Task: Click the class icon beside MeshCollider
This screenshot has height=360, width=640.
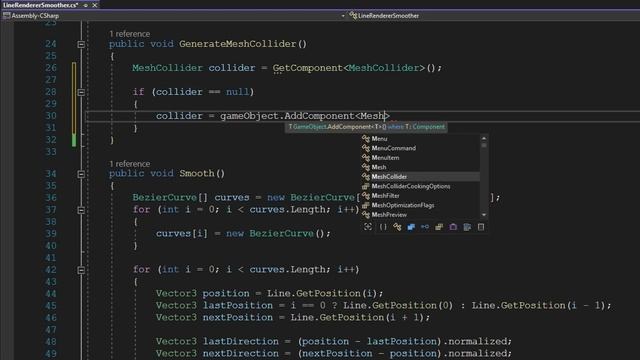Action: pyautogui.click(x=366, y=177)
